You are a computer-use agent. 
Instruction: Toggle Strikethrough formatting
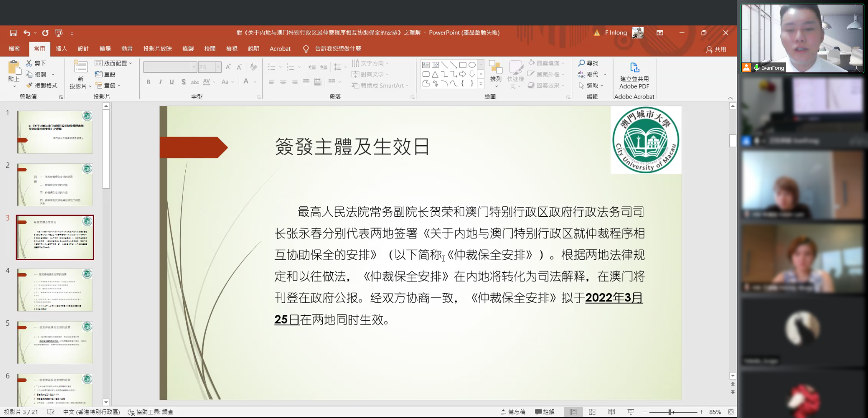coord(195,82)
